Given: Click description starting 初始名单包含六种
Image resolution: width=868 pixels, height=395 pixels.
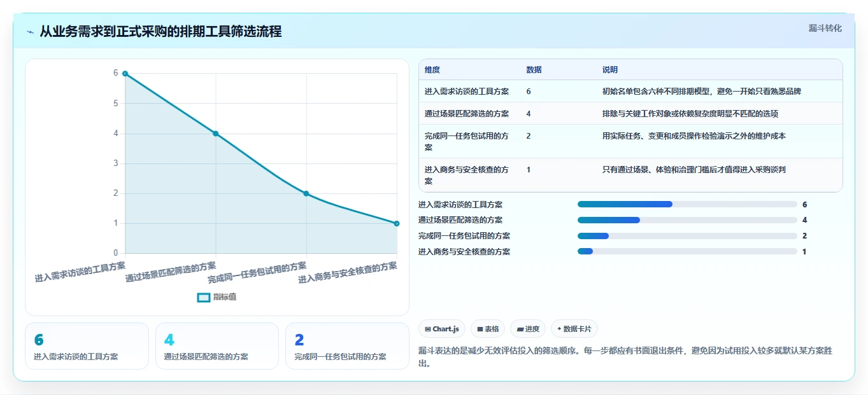Looking at the screenshot, I should pos(702,92).
